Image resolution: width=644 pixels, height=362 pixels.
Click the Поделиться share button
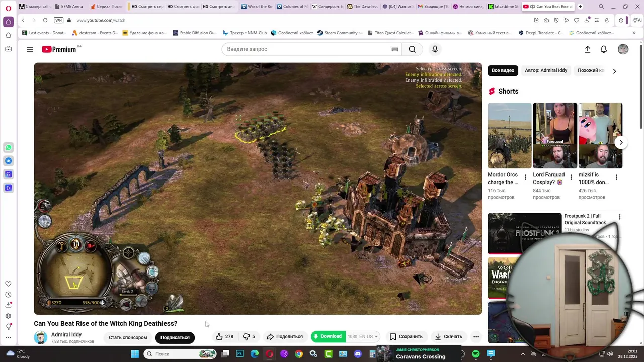pos(285,337)
